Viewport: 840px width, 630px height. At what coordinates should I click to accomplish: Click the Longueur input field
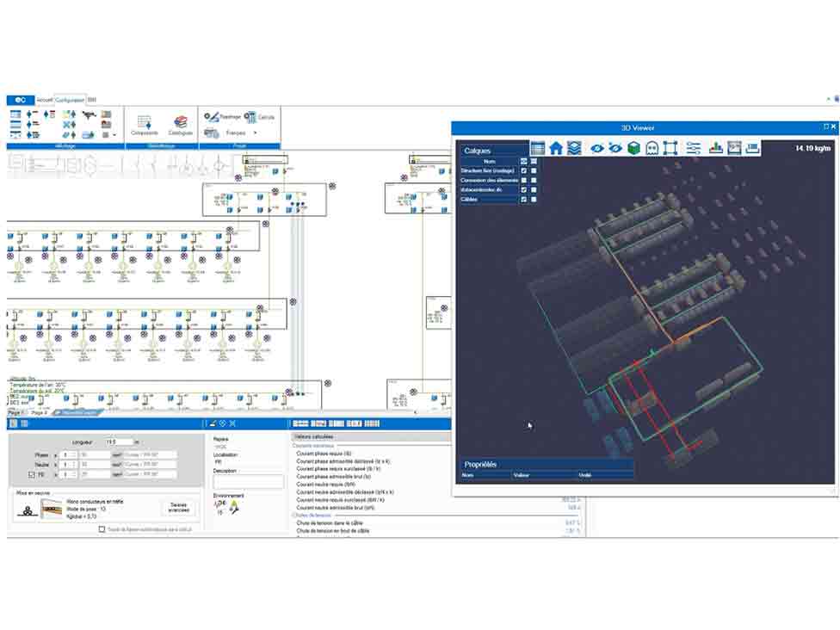click(x=119, y=442)
